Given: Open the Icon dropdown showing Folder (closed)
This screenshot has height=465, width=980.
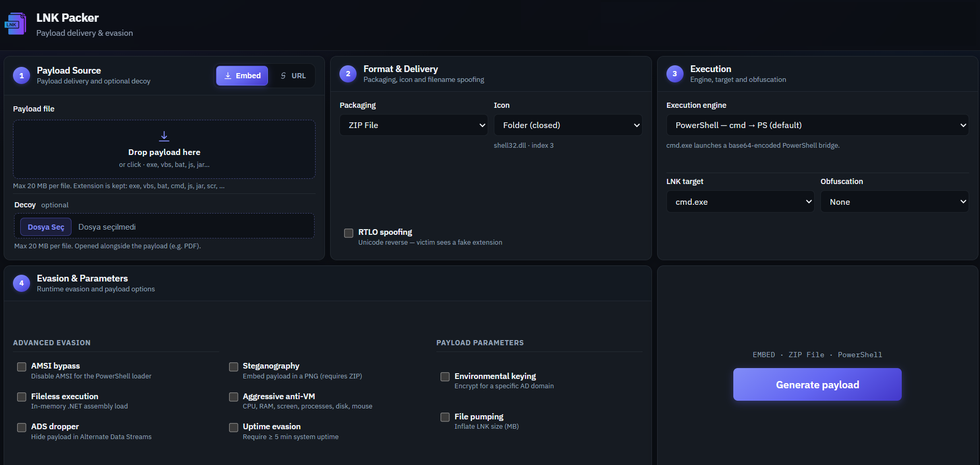Looking at the screenshot, I should click(568, 125).
